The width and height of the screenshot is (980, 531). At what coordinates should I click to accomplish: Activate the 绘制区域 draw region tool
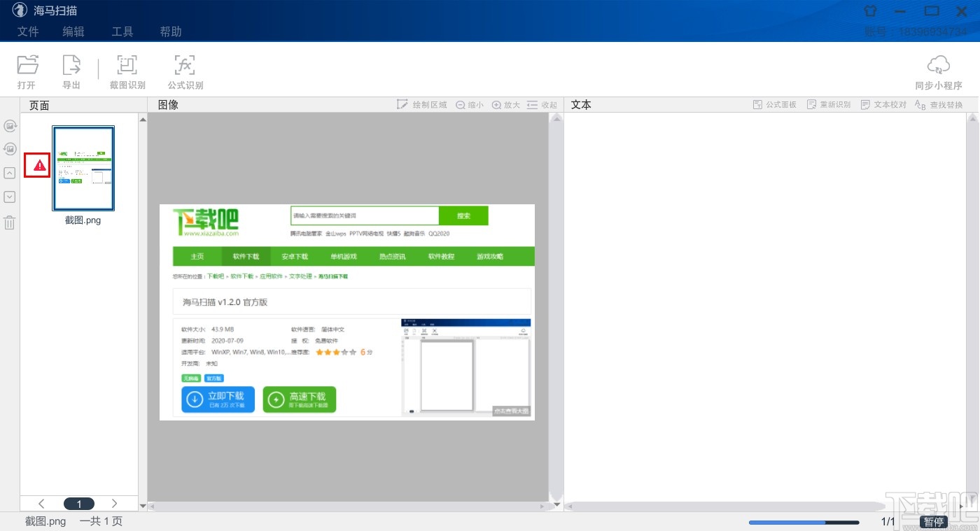[422, 105]
